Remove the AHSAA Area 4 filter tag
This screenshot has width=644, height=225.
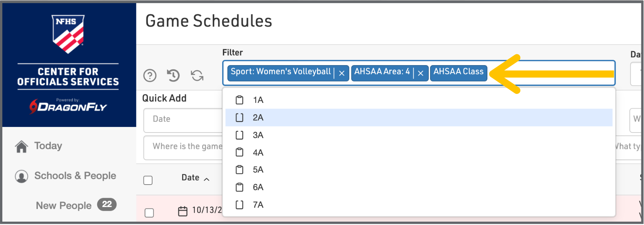coord(421,73)
